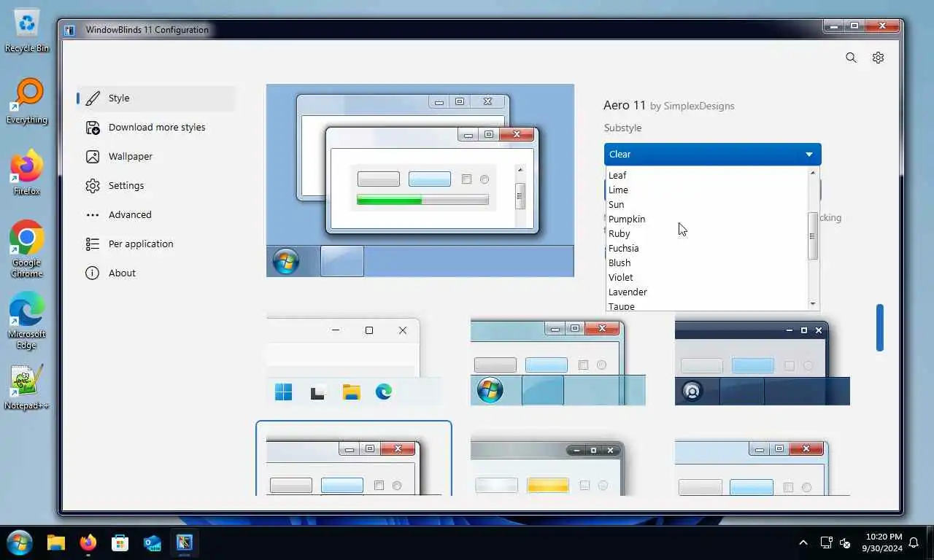Click the large Aero 11 preview image
Screen dimensions: 934x560
click(420, 180)
